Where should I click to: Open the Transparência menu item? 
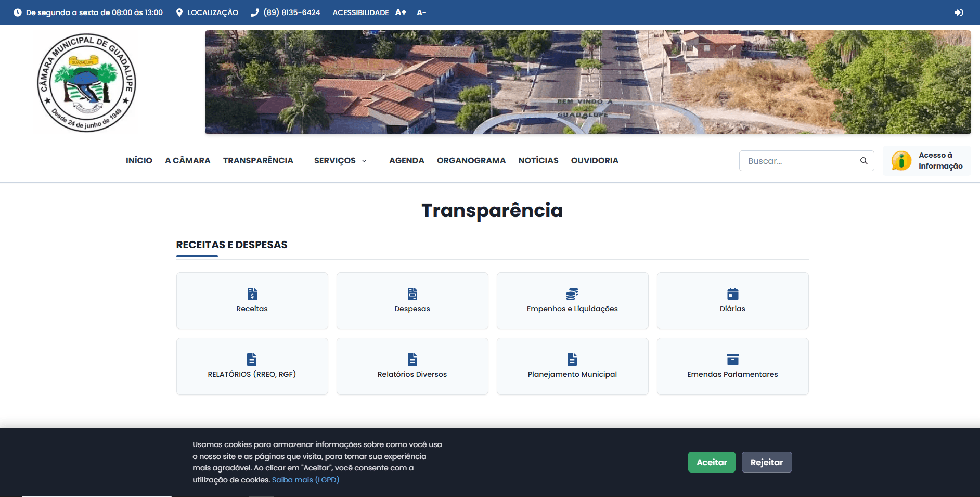pyautogui.click(x=258, y=161)
